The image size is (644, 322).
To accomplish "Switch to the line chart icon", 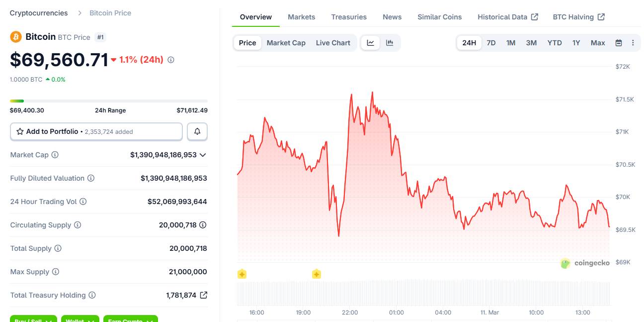I will tap(370, 42).
